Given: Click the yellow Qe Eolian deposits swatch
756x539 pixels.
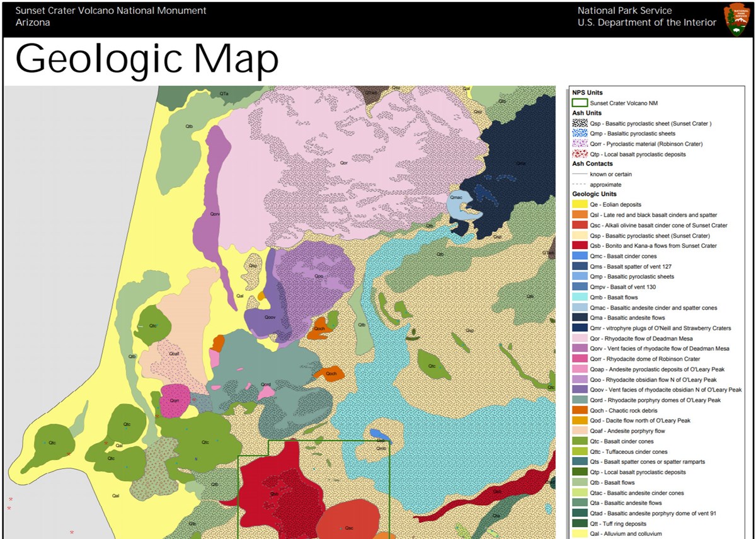Looking at the screenshot, I should 580,205.
